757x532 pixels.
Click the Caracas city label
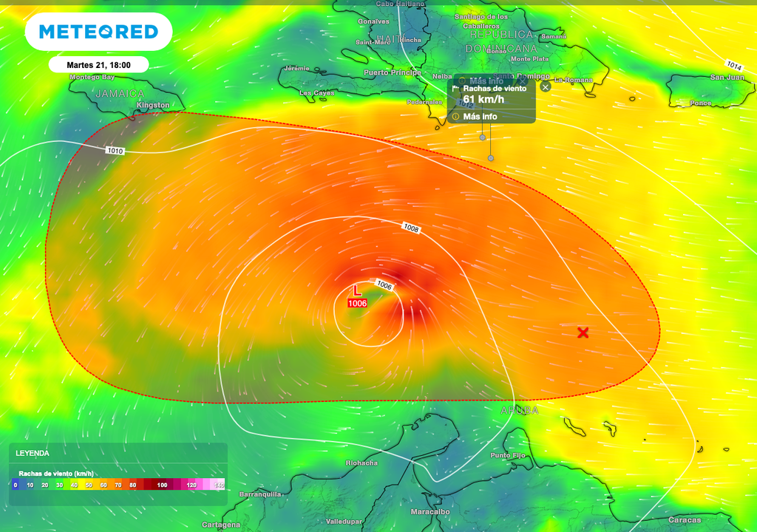tap(685, 520)
